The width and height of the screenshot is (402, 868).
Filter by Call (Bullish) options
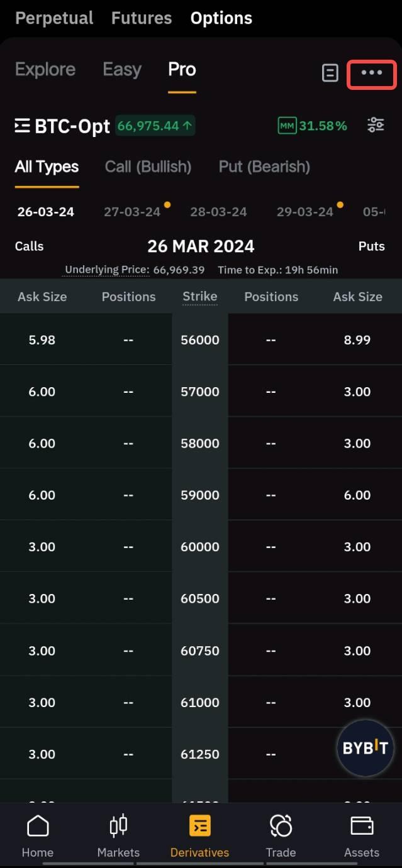pos(148,167)
